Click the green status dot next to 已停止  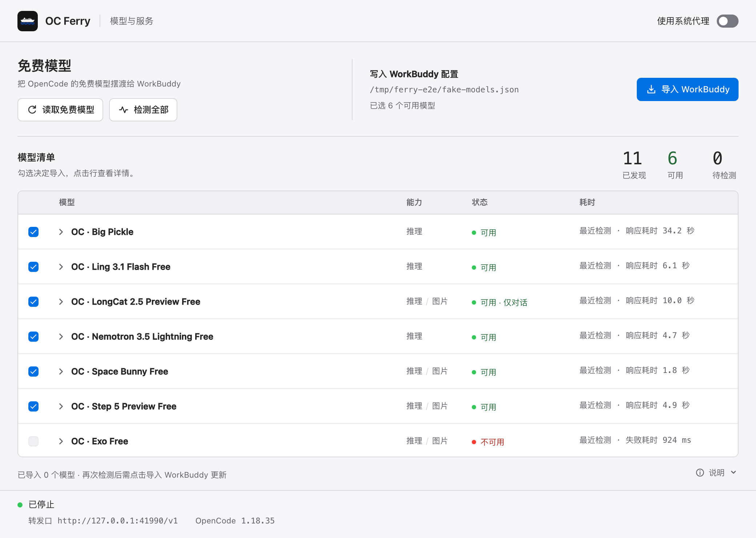coord(20,505)
